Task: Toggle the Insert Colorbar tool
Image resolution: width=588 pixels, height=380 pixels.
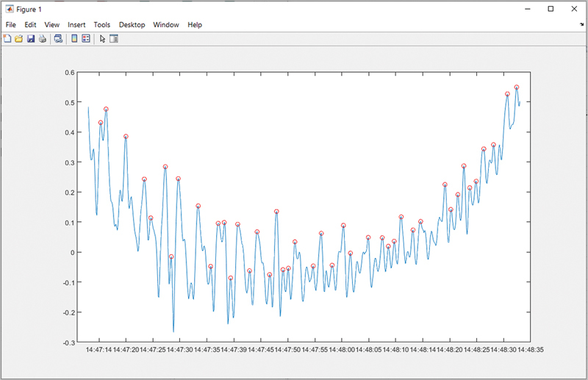Action: coord(74,38)
